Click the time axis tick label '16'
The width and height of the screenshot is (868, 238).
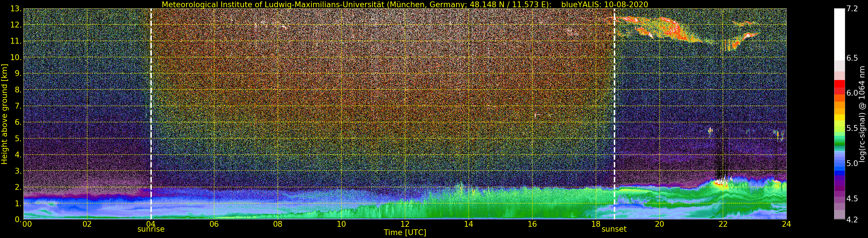coord(532,224)
